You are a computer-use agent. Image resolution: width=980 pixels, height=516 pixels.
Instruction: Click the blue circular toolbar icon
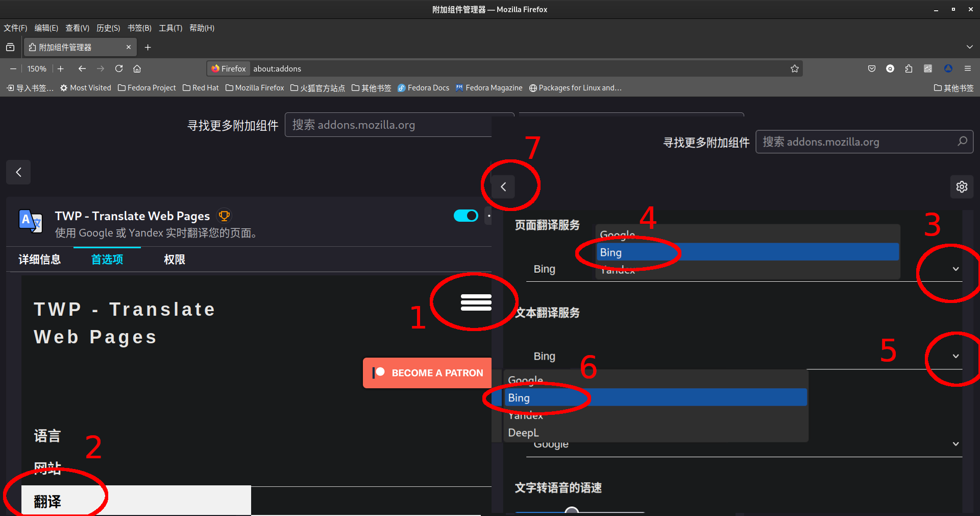click(x=948, y=68)
